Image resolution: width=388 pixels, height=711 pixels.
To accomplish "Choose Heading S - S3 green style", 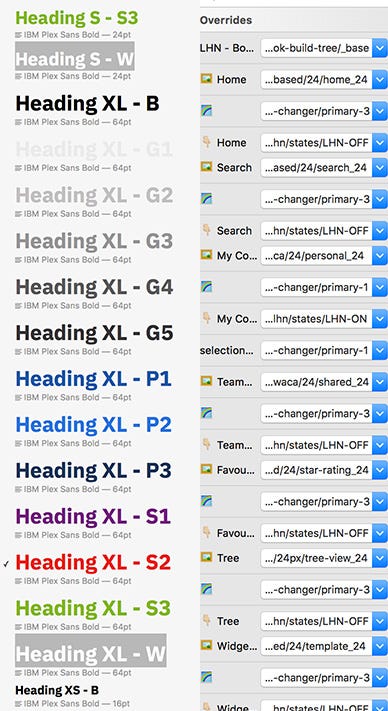I will tap(77, 18).
